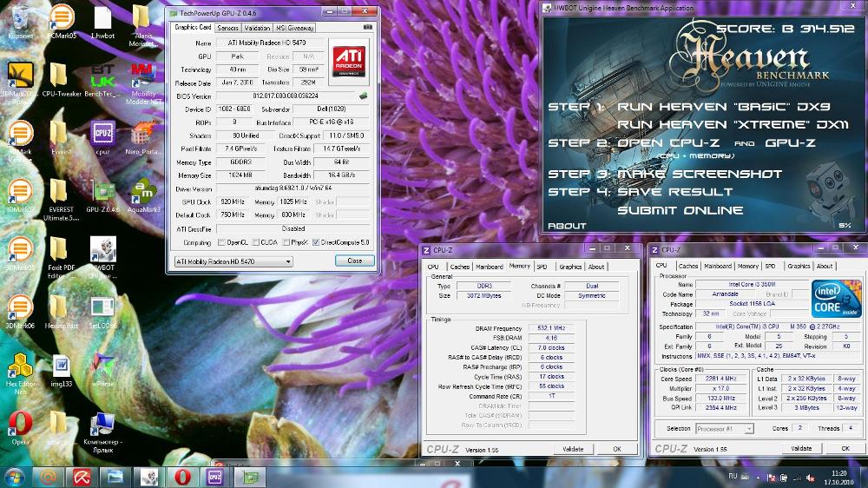The image size is (868, 488).
Task: Click OK in right CPU-Z window
Action: 845,449
